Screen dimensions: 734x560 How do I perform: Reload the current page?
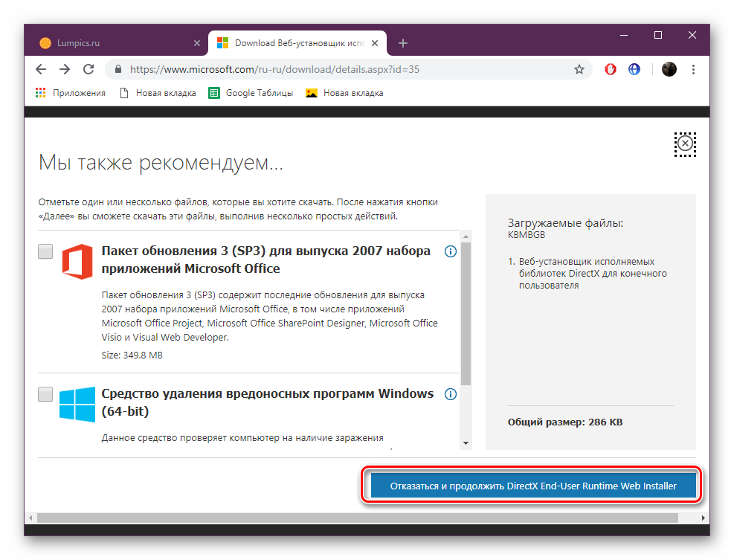tap(88, 69)
